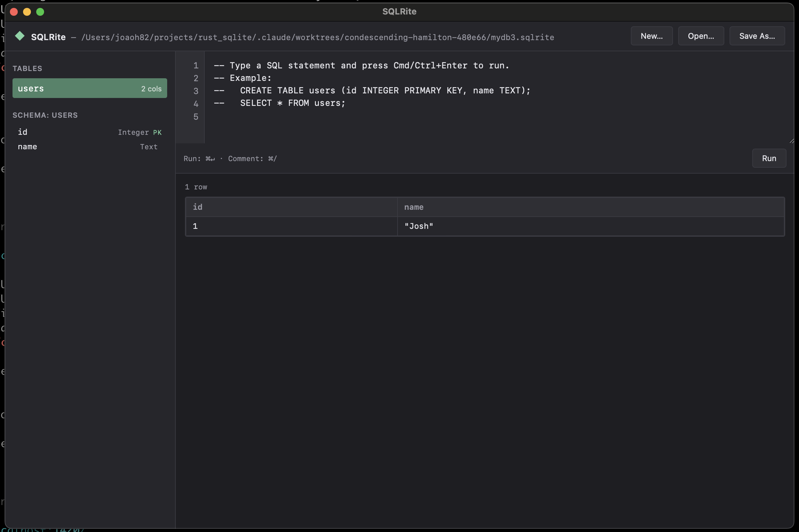Click the green fullscreen window button

tap(40, 12)
